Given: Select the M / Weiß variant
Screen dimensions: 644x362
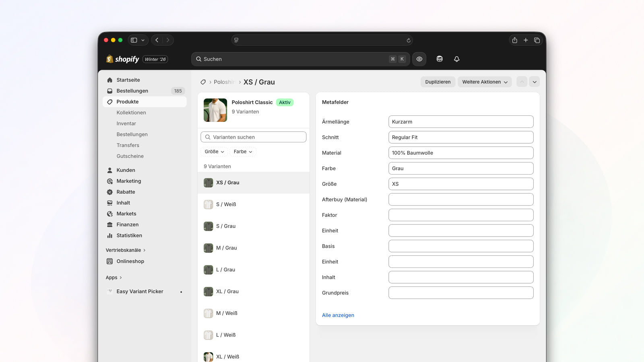Looking at the screenshot, I should click(x=227, y=313).
